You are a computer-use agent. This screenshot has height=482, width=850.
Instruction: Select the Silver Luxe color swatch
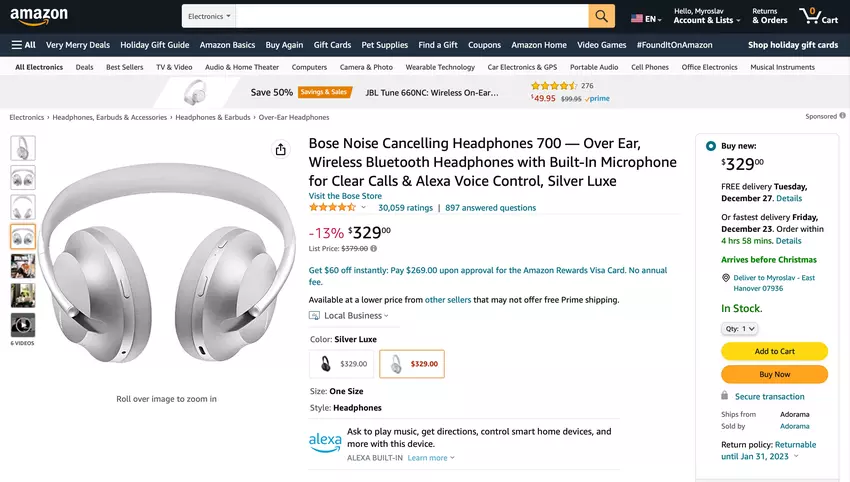coord(412,364)
